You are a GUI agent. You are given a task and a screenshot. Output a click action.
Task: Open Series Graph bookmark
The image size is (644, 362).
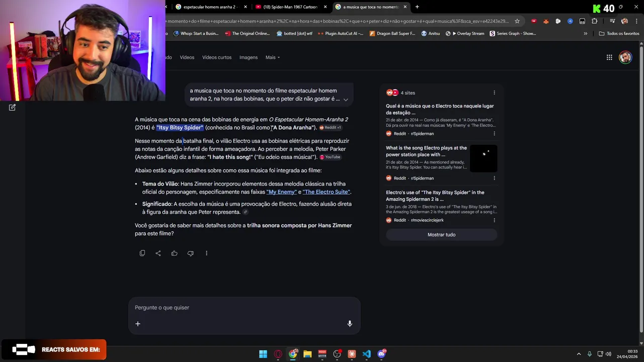[x=513, y=34]
